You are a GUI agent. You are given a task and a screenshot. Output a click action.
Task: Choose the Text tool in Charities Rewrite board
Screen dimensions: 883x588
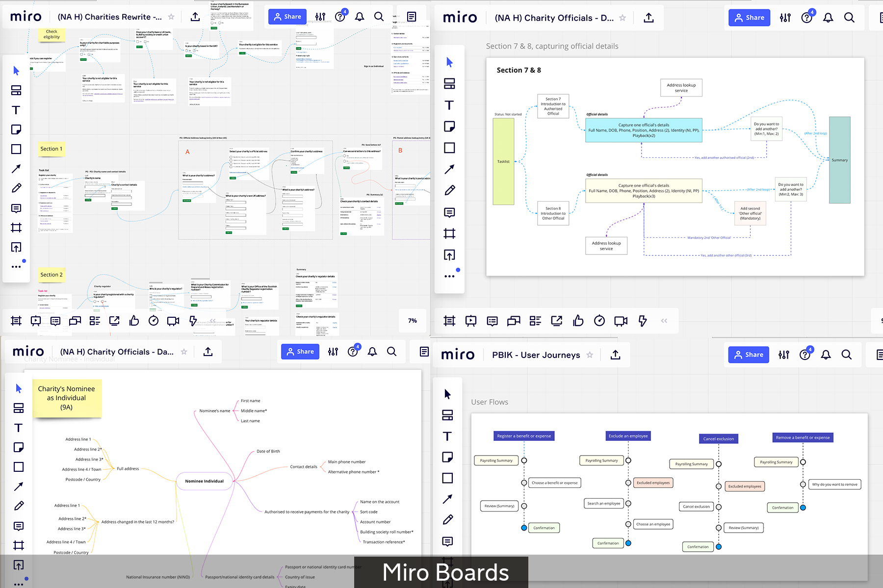tap(16, 110)
